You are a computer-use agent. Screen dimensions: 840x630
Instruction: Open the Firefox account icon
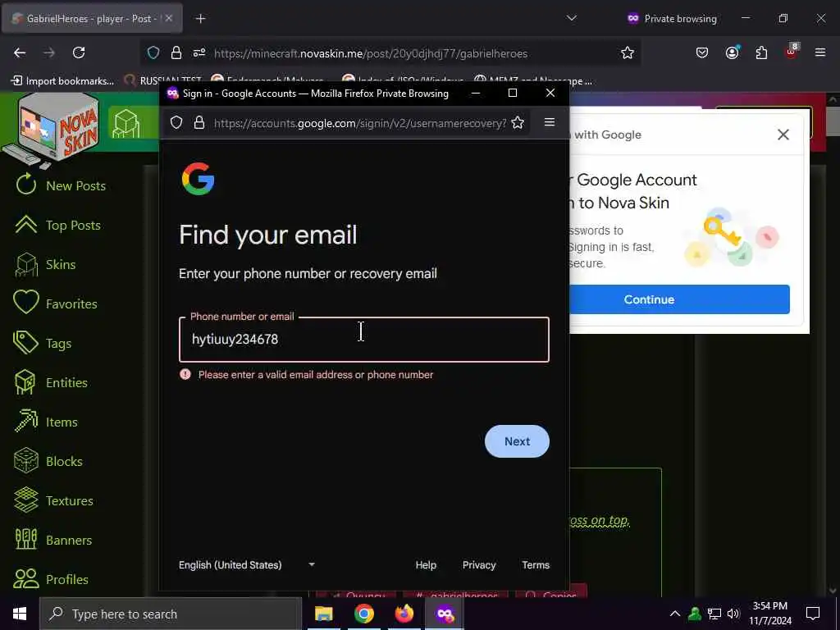coord(732,52)
